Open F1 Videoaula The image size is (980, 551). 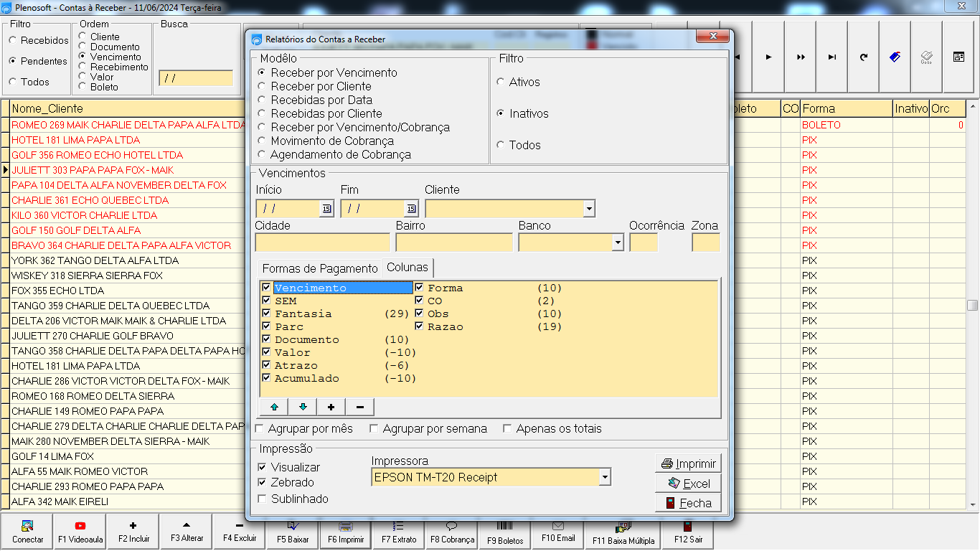pos(80,532)
